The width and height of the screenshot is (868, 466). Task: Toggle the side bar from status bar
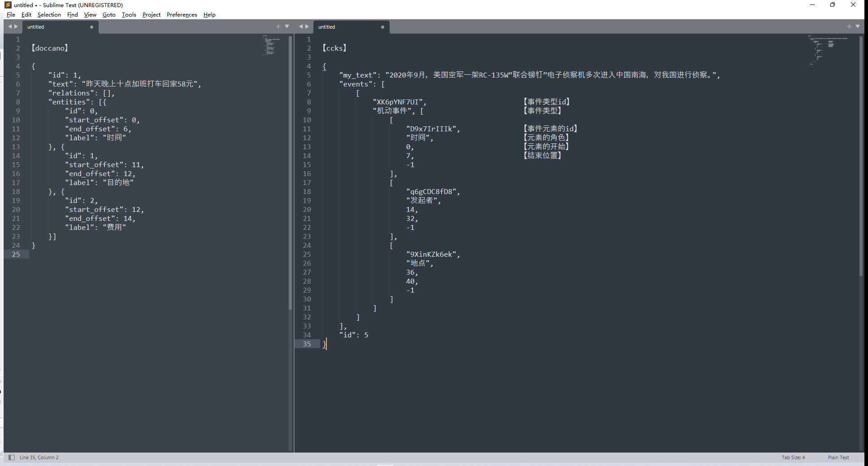(12, 457)
